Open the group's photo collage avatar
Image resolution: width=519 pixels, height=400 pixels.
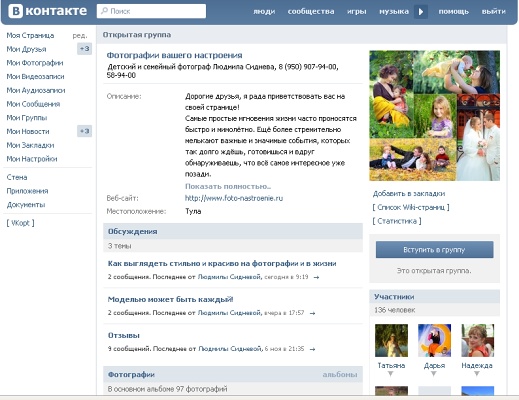tap(434, 116)
